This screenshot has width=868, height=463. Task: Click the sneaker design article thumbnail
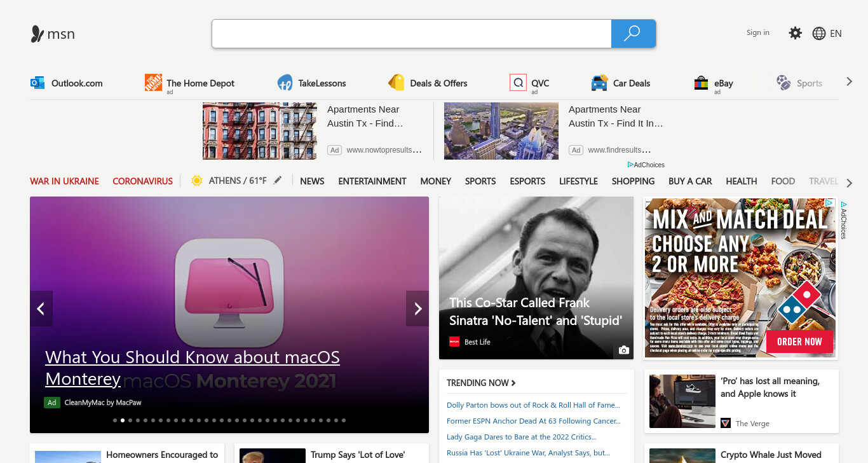click(x=682, y=401)
